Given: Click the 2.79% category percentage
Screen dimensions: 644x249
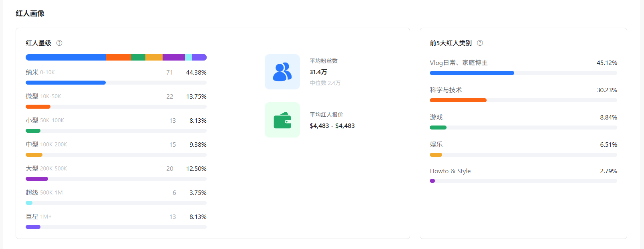Looking at the screenshot, I should point(608,171).
